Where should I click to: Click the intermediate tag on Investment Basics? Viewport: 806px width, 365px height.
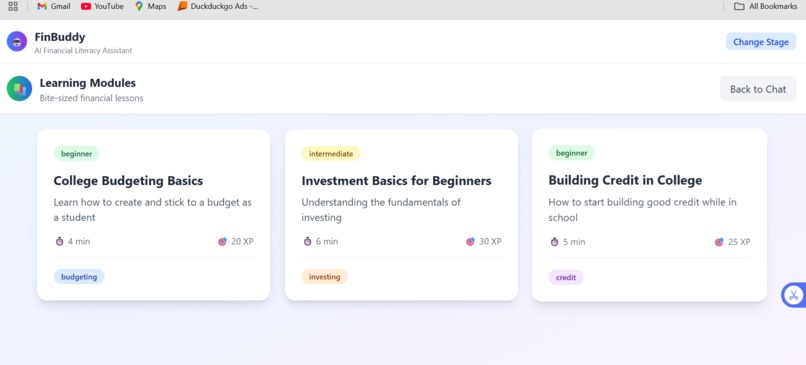[331, 153]
